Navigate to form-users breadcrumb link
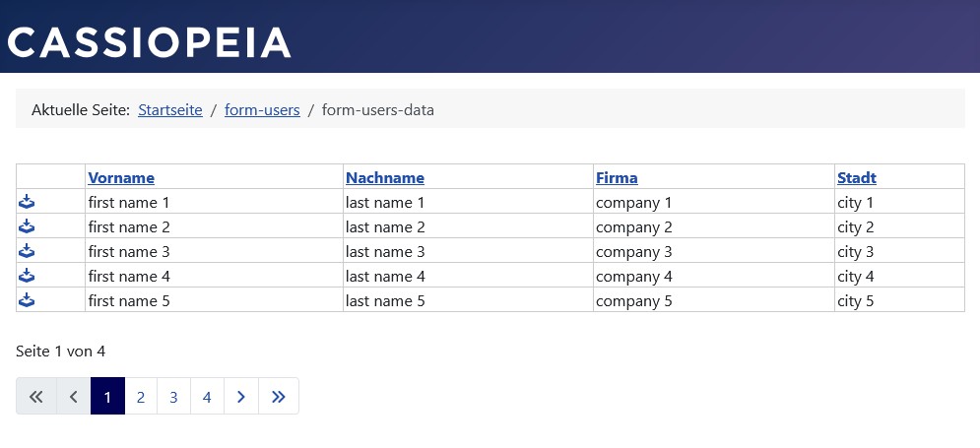980x448 pixels. coord(262,110)
